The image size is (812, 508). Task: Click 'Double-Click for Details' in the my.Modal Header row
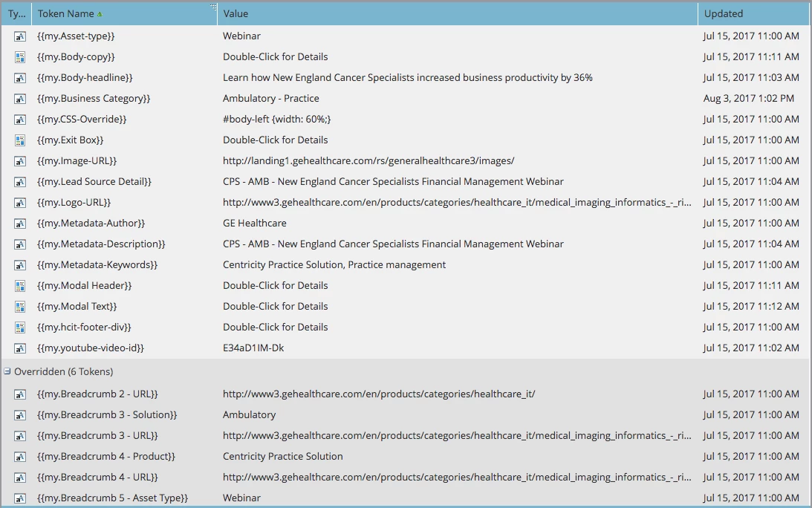[275, 285]
